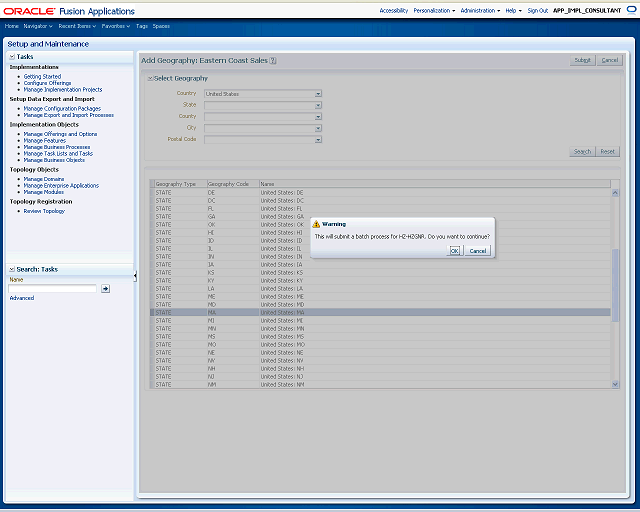Open the State dropdown

(x=318, y=105)
